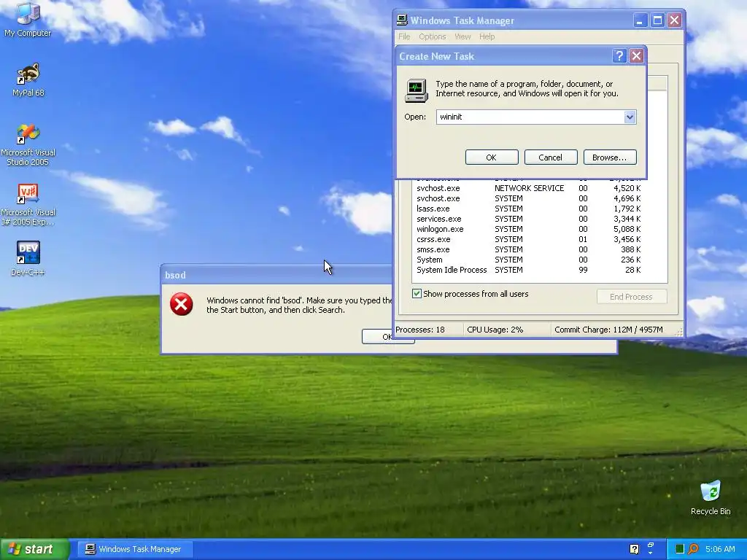This screenshot has width=747, height=560.
Task: Click the Task Manager title bar icon
Action: pyautogui.click(x=402, y=20)
